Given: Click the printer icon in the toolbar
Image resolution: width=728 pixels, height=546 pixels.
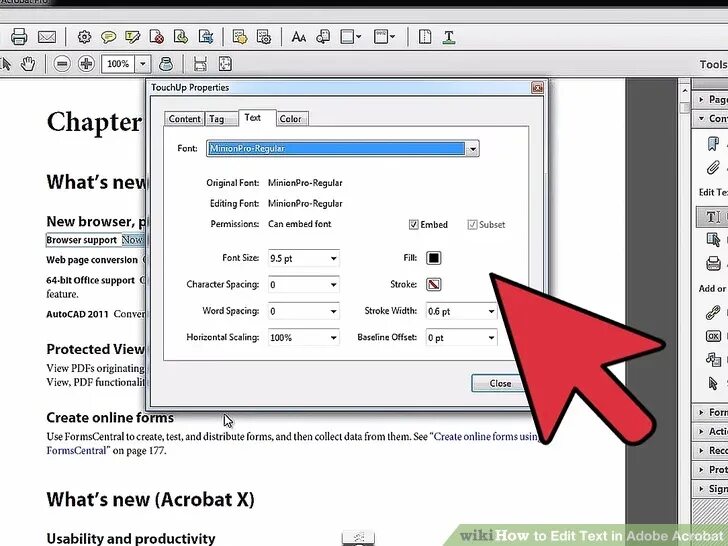Looking at the screenshot, I should pos(19,37).
